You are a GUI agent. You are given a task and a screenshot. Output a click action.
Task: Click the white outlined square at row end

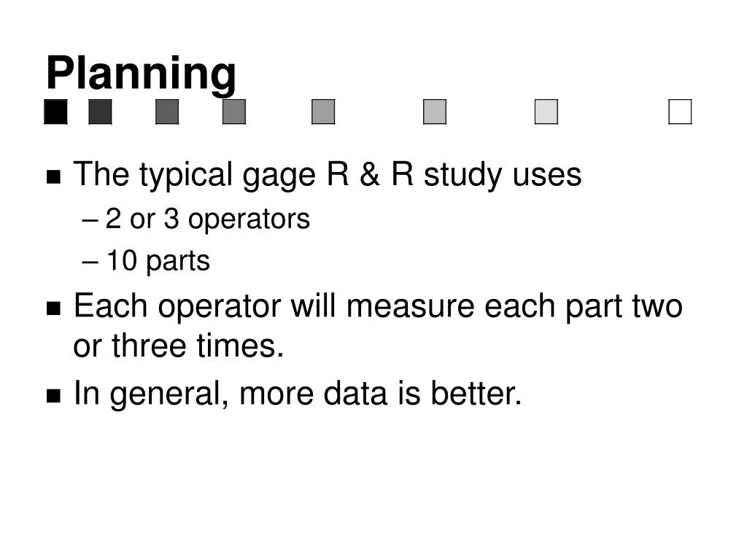(x=681, y=112)
